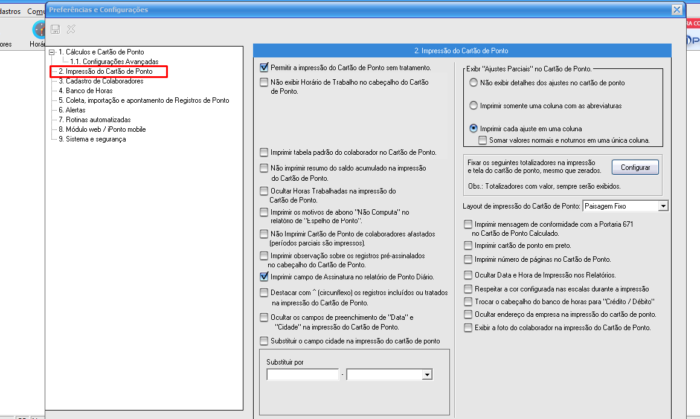Click the cancel X icon beside save
Image resolution: width=700 pixels, height=419 pixels.
tap(70, 29)
